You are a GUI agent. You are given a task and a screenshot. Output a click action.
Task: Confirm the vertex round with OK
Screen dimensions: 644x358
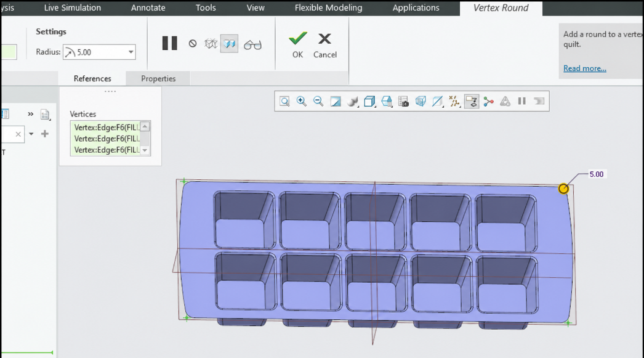[x=298, y=45]
